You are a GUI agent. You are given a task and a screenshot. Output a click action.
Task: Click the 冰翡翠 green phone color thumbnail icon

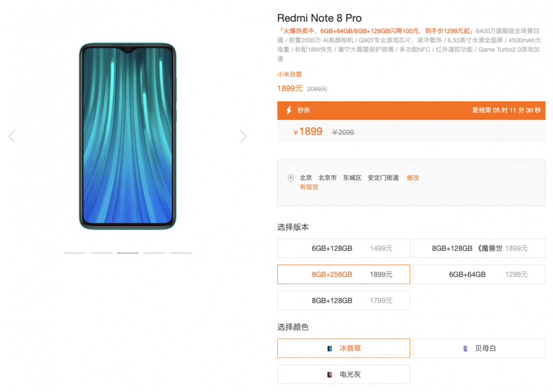[330, 348]
